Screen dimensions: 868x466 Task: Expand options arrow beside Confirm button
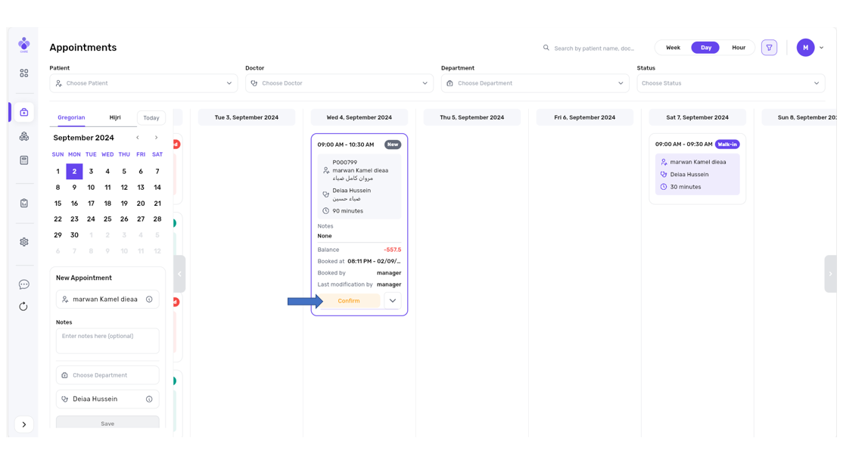(x=393, y=301)
